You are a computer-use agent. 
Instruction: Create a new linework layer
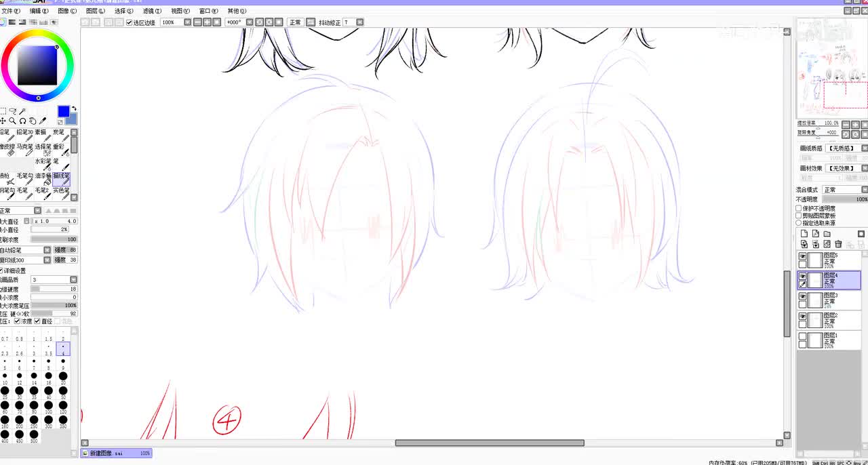click(x=816, y=234)
